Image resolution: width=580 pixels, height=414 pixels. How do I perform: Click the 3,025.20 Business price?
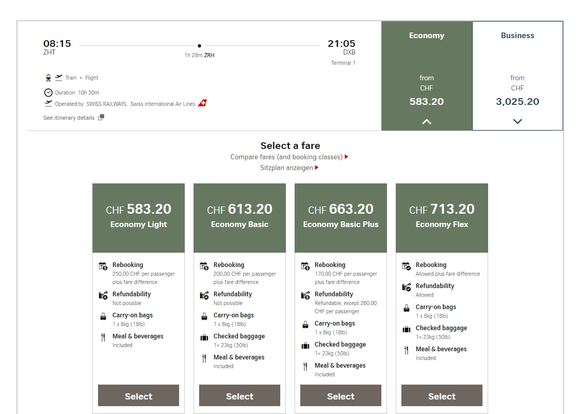(517, 101)
